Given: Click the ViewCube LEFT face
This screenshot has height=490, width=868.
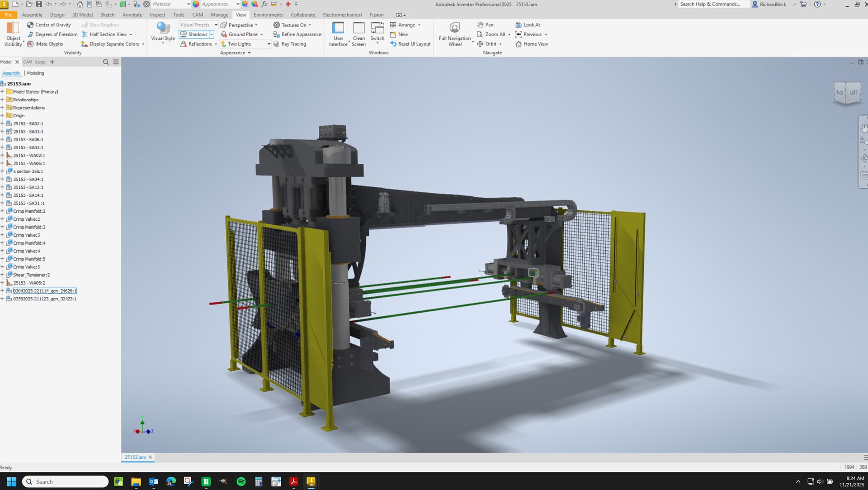Looking at the screenshot, I should 854,93.
